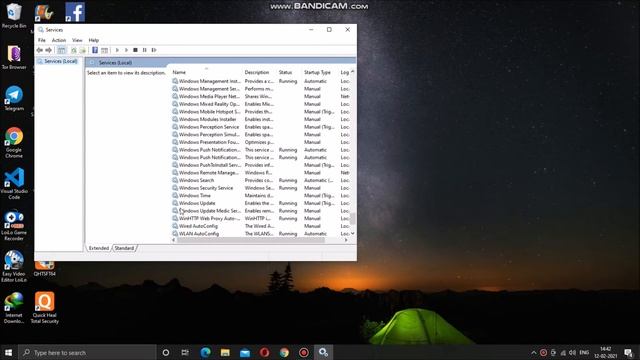Viewport: 640px width, 360px height.
Task: Open the Telegram desktop icon
Action: 14,98
